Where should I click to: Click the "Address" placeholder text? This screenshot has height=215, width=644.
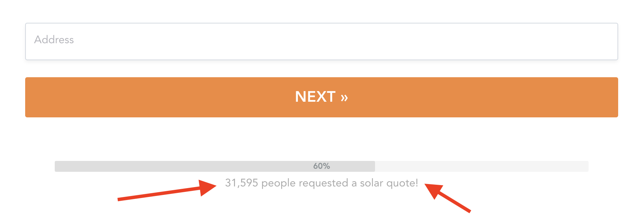pos(54,40)
